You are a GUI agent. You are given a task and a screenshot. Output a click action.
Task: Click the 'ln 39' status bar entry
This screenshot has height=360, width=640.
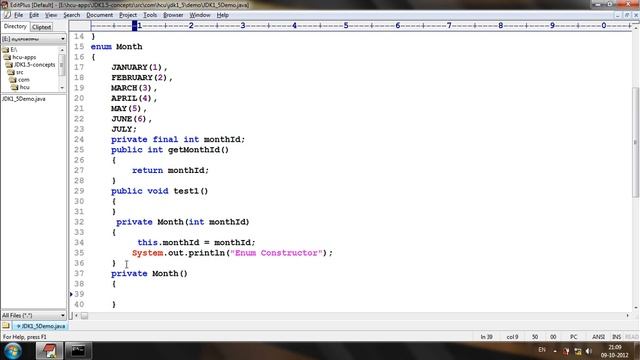point(487,337)
